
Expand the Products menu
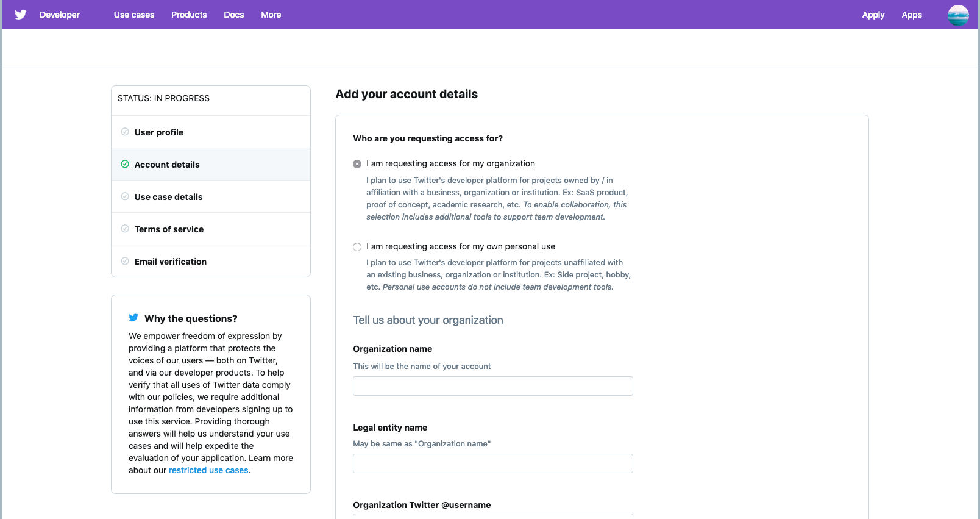click(x=189, y=15)
